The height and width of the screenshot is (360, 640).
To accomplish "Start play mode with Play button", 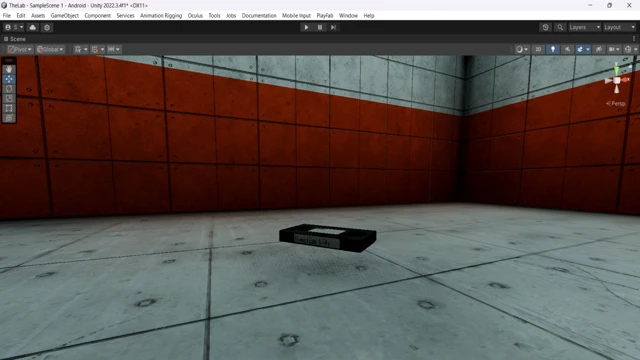I will coord(306,27).
